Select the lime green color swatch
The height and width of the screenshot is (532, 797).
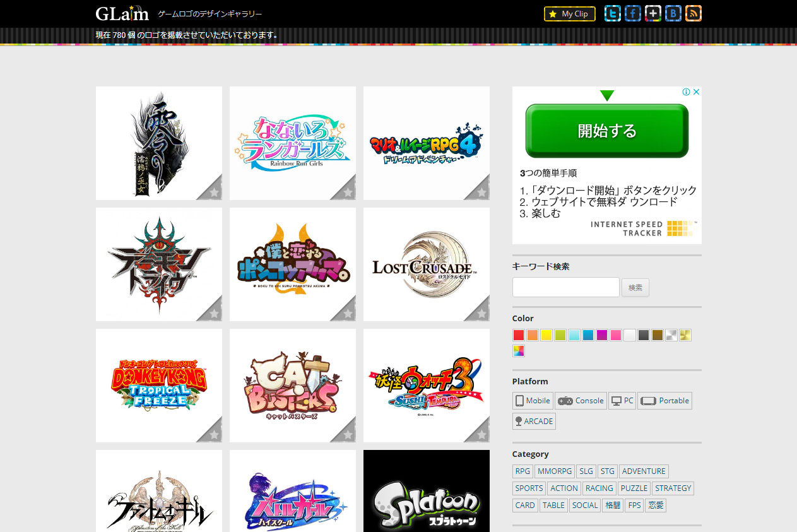click(x=560, y=335)
